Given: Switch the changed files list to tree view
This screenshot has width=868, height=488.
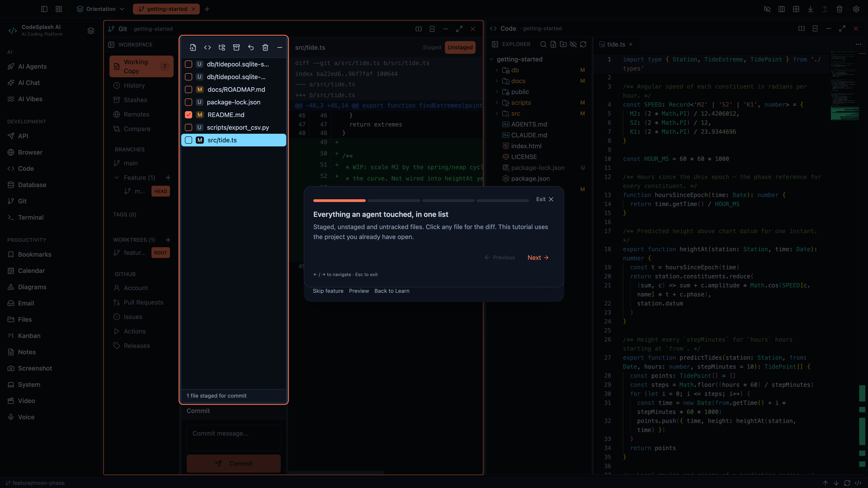Looking at the screenshot, I should click(x=222, y=47).
